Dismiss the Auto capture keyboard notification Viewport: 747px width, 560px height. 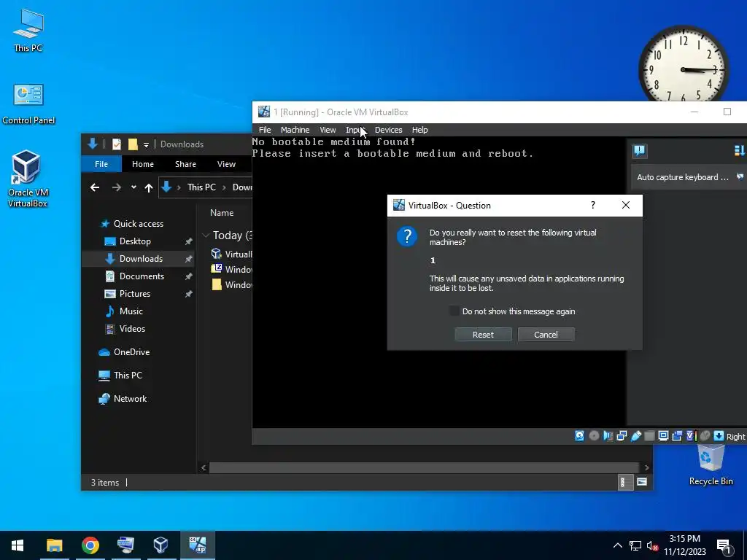(740, 176)
